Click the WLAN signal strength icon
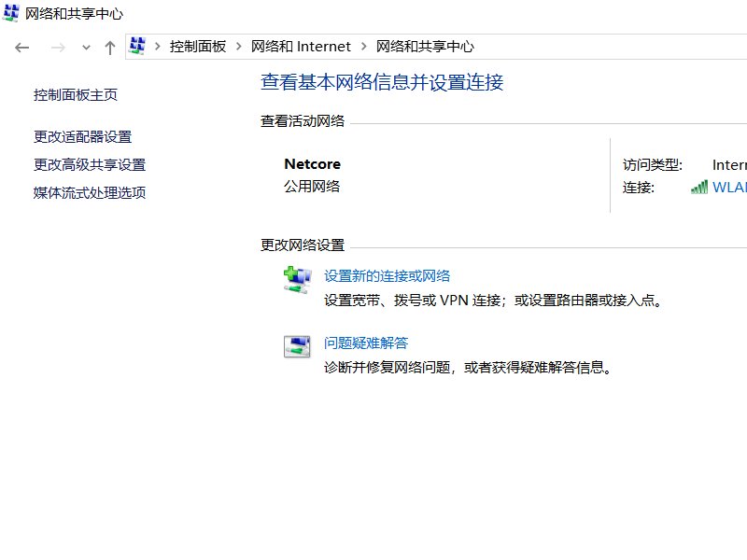Viewport: 747px width, 560px height. click(x=699, y=187)
